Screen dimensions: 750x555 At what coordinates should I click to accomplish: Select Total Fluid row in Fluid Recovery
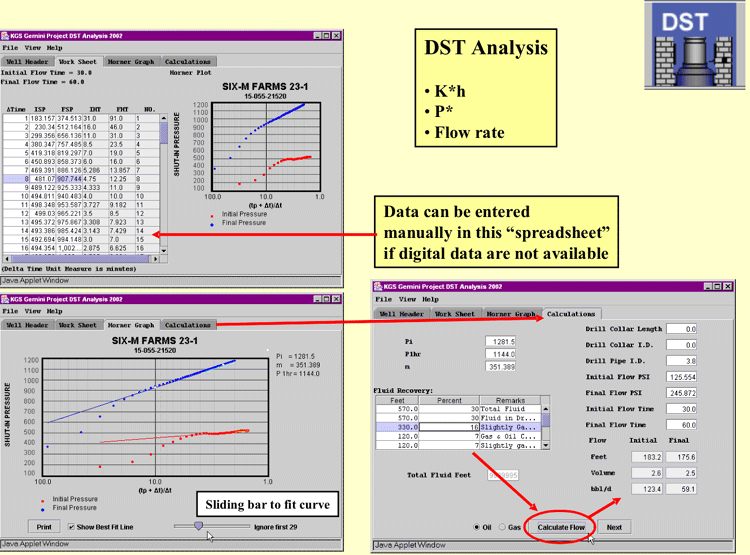[x=458, y=409]
